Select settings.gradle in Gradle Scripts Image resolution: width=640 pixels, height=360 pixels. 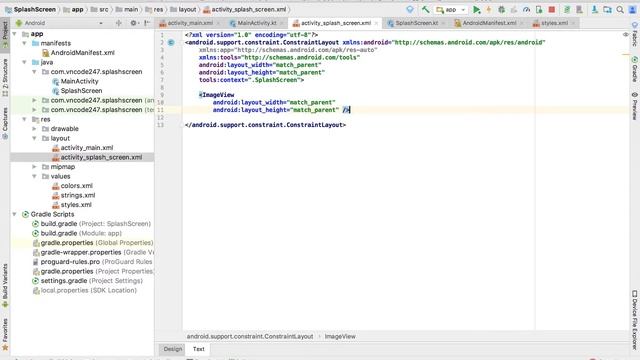(87, 281)
